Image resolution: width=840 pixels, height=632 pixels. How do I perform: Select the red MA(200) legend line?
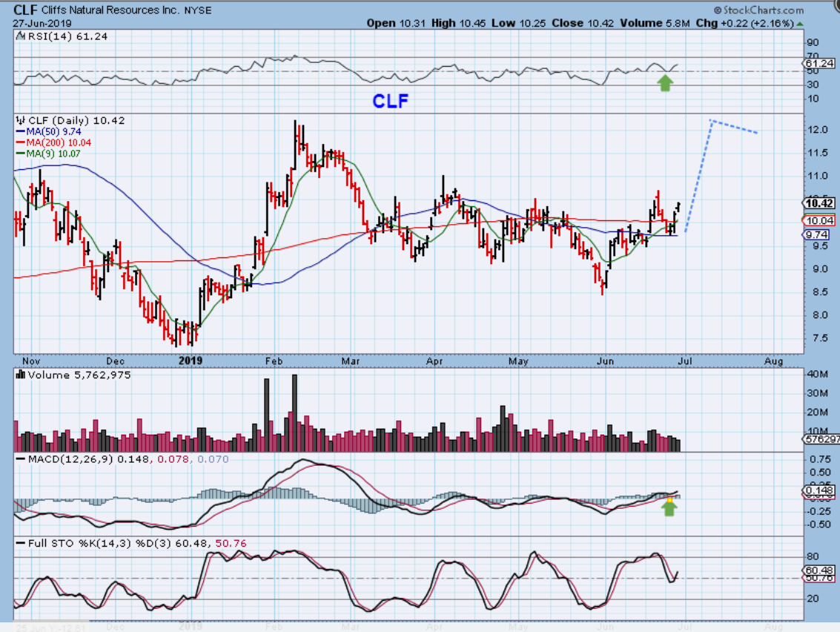point(20,142)
